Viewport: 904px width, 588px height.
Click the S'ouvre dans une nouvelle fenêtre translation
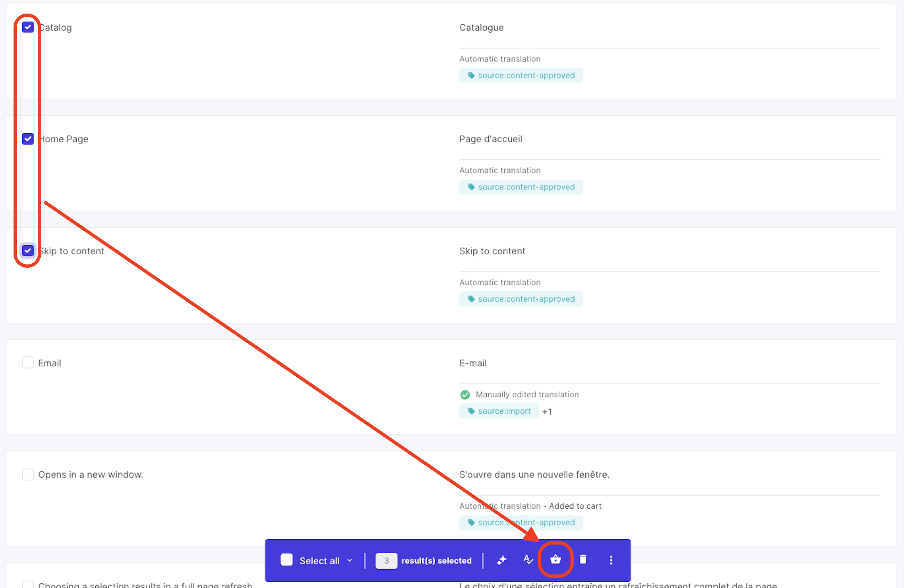[x=534, y=475]
